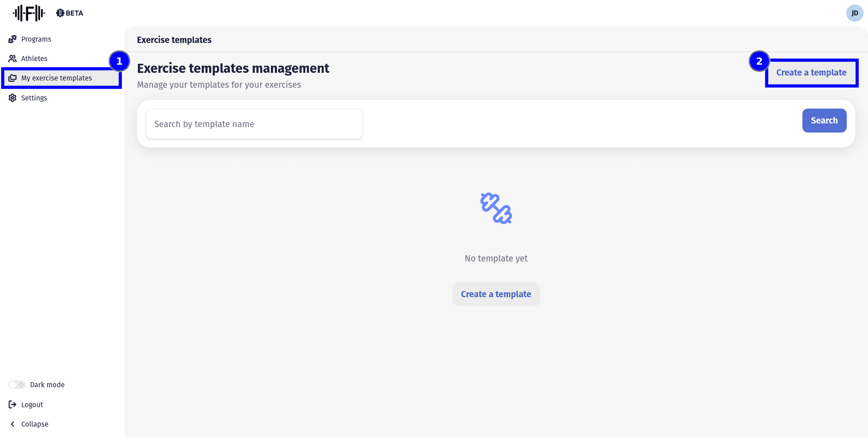
Task: Click the Logout arrow icon
Action: point(13,404)
